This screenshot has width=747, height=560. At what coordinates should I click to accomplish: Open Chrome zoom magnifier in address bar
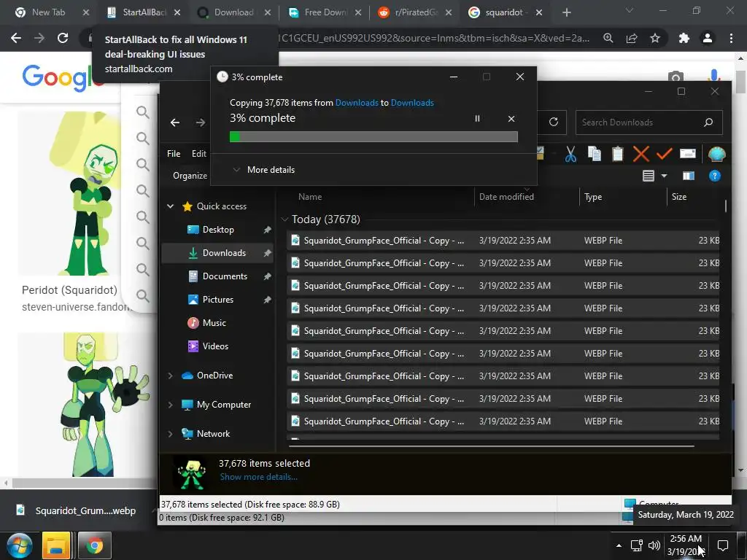[608, 38]
